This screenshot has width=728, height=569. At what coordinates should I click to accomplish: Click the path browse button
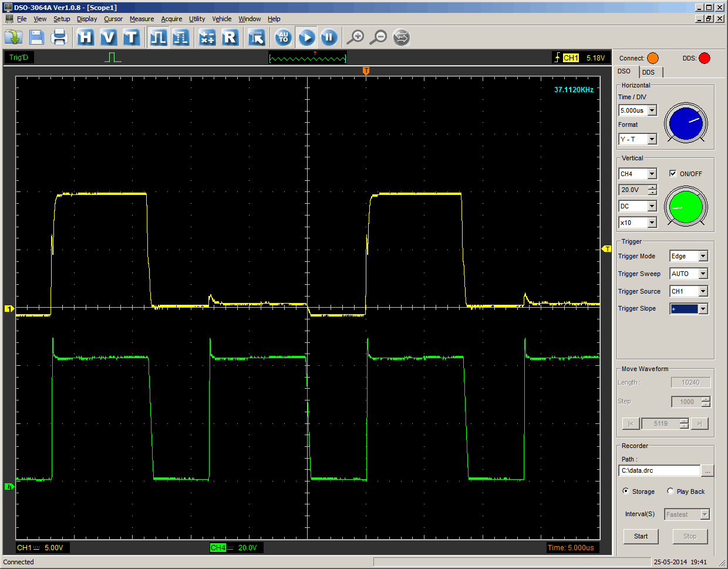pyautogui.click(x=707, y=471)
